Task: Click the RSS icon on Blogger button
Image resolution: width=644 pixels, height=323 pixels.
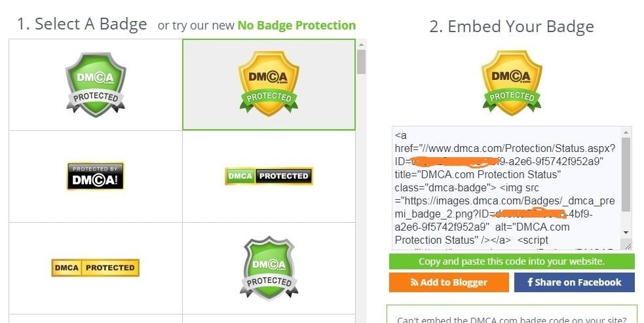Action: point(414,282)
